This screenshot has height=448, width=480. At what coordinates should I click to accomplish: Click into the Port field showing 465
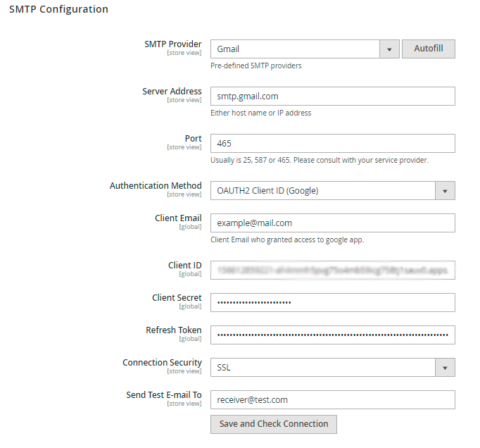[332, 144]
